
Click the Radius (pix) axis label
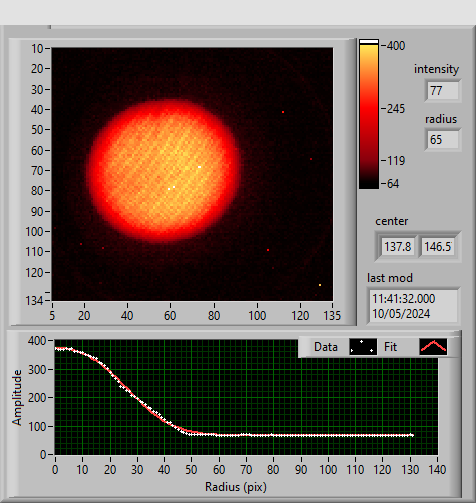tap(236, 487)
